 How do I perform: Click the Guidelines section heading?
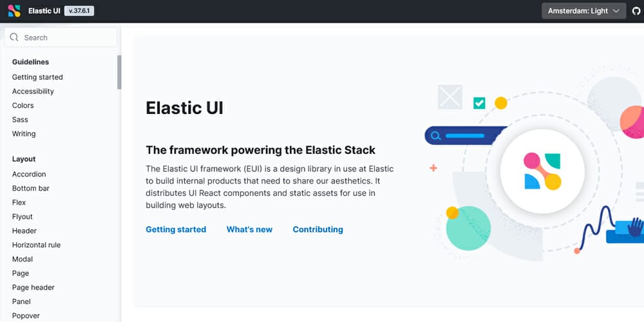(x=30, y=62)
